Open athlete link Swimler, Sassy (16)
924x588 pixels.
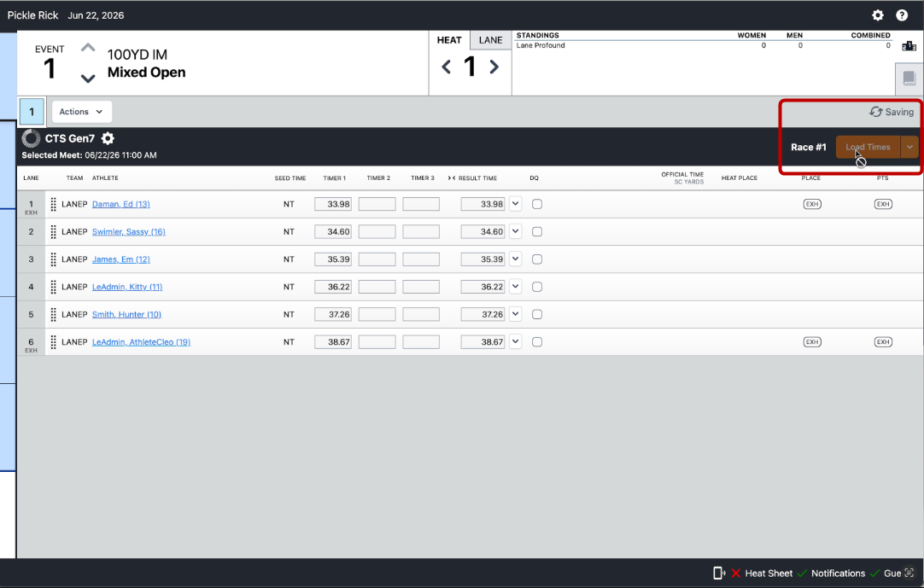[x=128, y=232]
